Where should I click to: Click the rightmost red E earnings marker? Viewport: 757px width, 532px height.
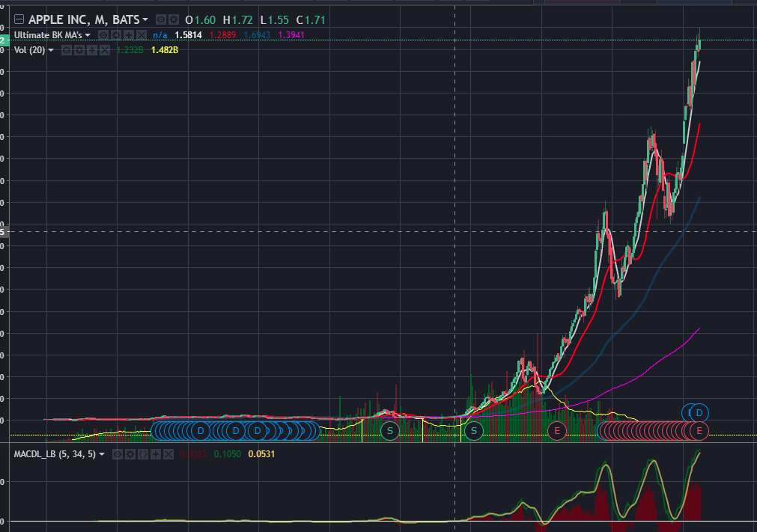(699, 431)
